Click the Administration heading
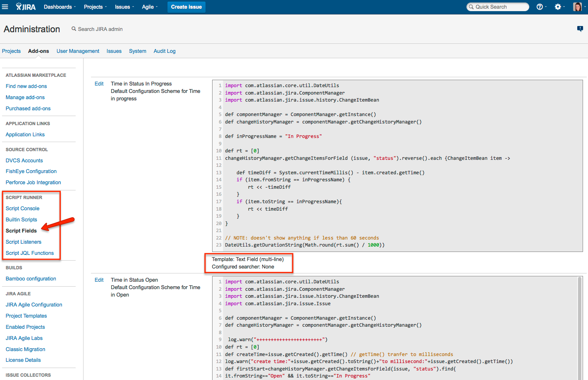The image size is (588, 380). pos(32,29)
